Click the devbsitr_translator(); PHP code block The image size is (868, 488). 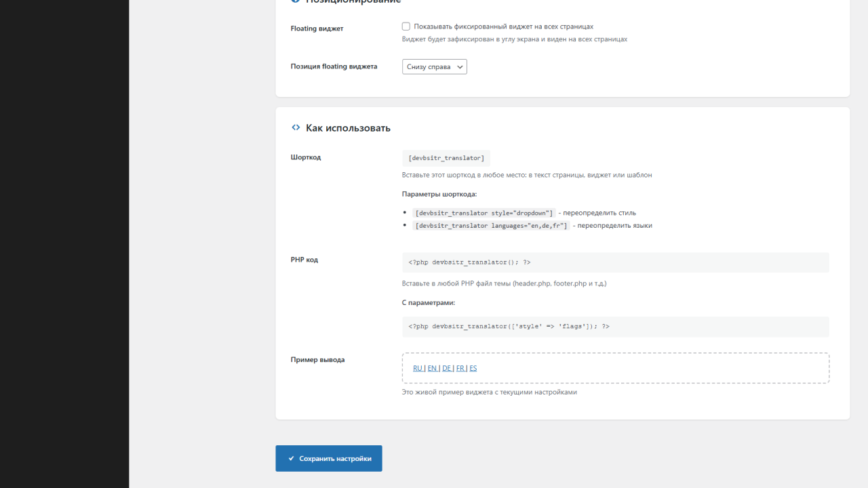[615, 262]
